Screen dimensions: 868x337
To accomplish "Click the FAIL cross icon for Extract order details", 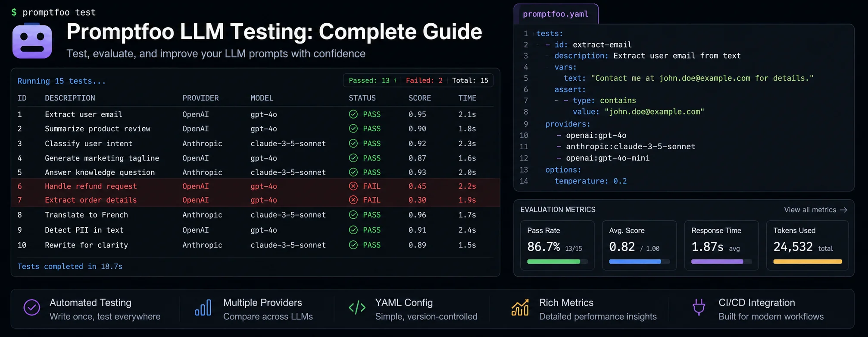I will [353, 200].
